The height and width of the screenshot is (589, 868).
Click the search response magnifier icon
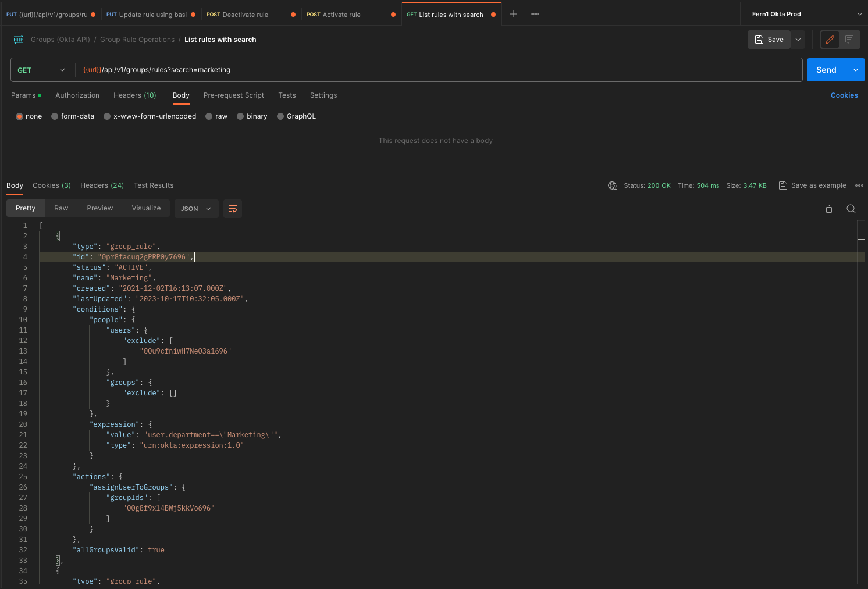(851, 209)
